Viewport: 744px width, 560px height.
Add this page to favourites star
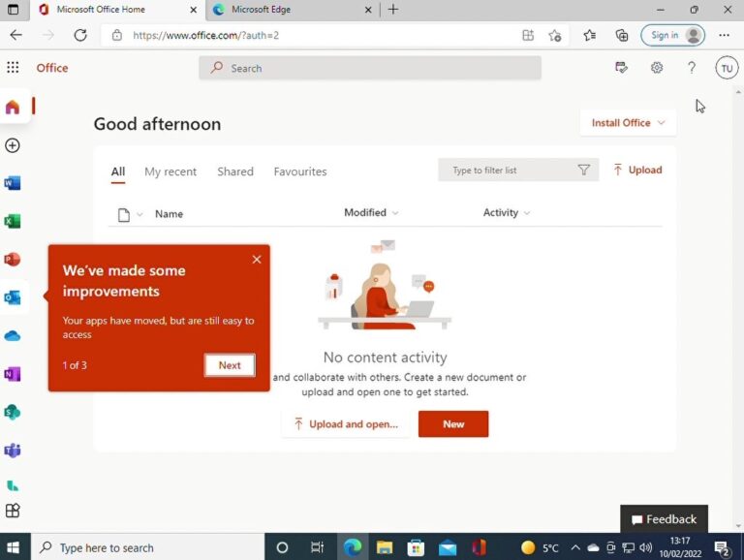[555, 35]
